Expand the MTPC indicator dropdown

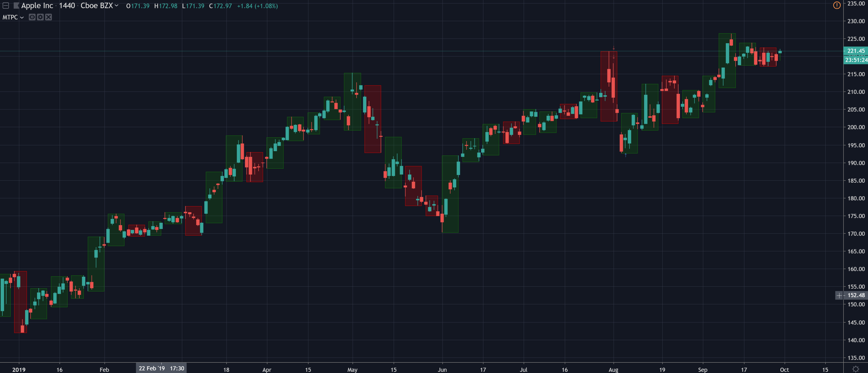click(x=22, y=18)
